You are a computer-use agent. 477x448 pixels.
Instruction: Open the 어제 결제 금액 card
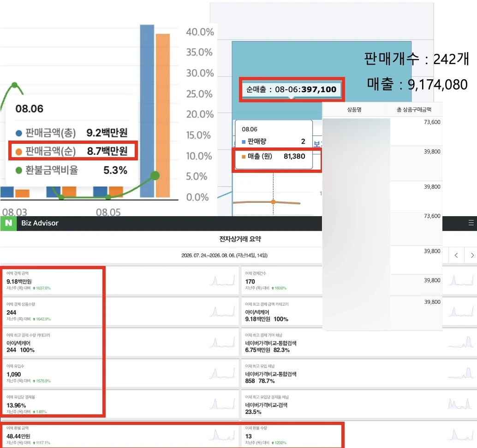(120, 281)
